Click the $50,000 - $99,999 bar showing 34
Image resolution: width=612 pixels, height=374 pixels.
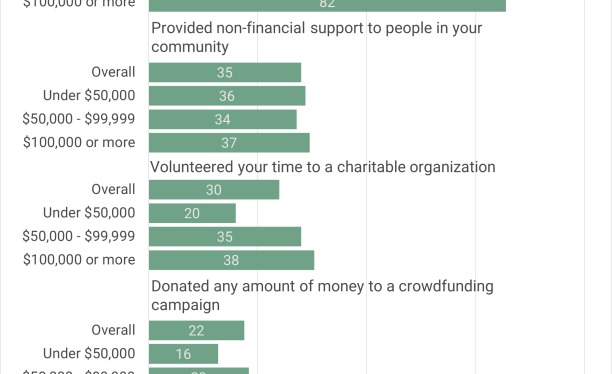point(223,119)
